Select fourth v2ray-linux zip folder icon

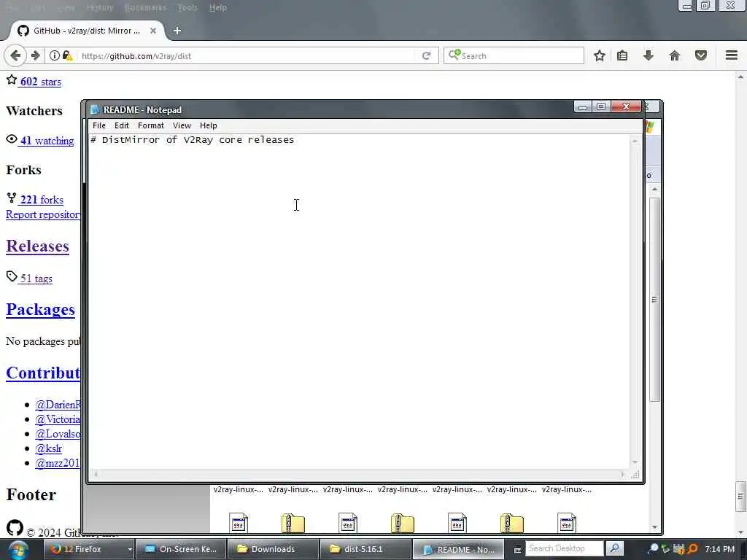(403, 523)
